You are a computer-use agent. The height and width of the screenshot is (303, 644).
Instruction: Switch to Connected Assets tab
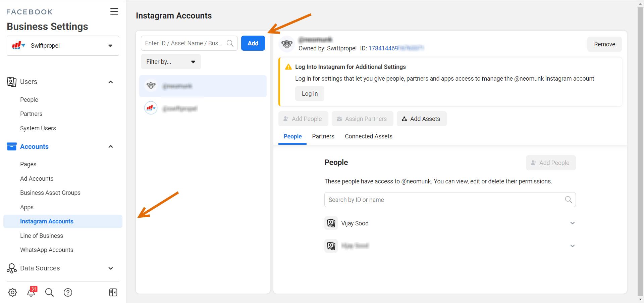pos(368,136)
